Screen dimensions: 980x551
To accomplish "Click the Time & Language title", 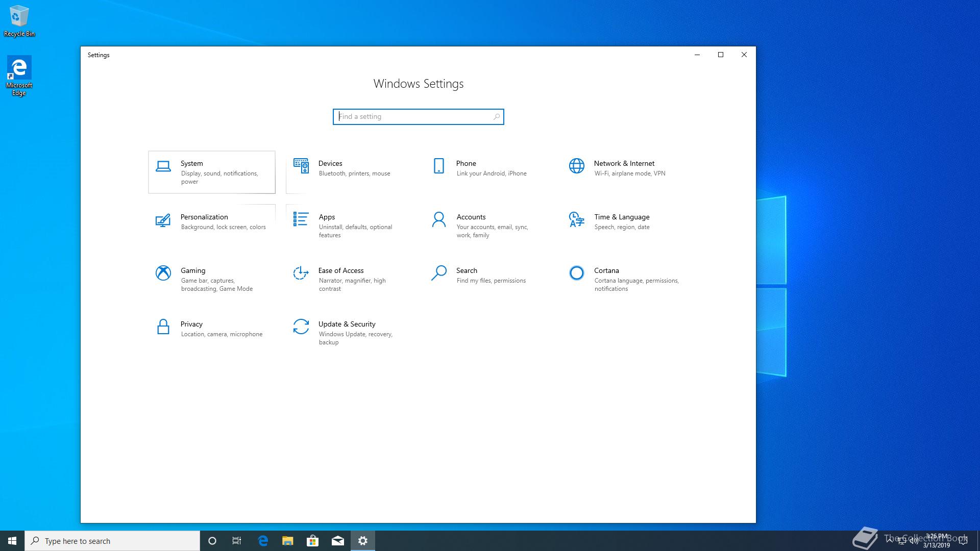I will (x=622, y=217).
